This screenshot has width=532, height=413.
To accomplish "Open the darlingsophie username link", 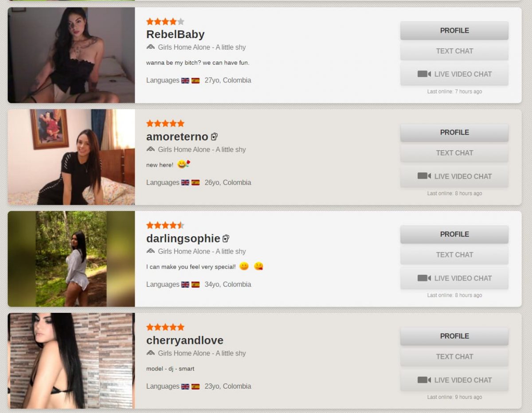I will [x=183, y=238].
